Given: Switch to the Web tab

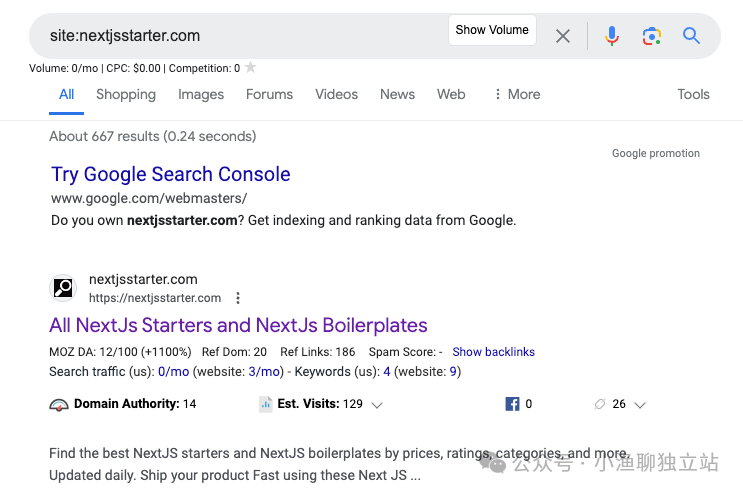Looking at the screenshot, I should pyautogui.click(x=451, y=94).
